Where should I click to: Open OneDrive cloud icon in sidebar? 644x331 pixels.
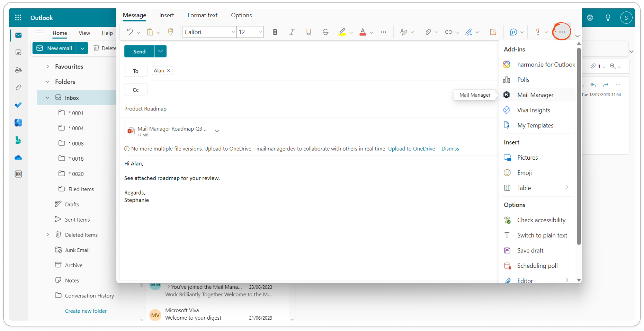18,158
